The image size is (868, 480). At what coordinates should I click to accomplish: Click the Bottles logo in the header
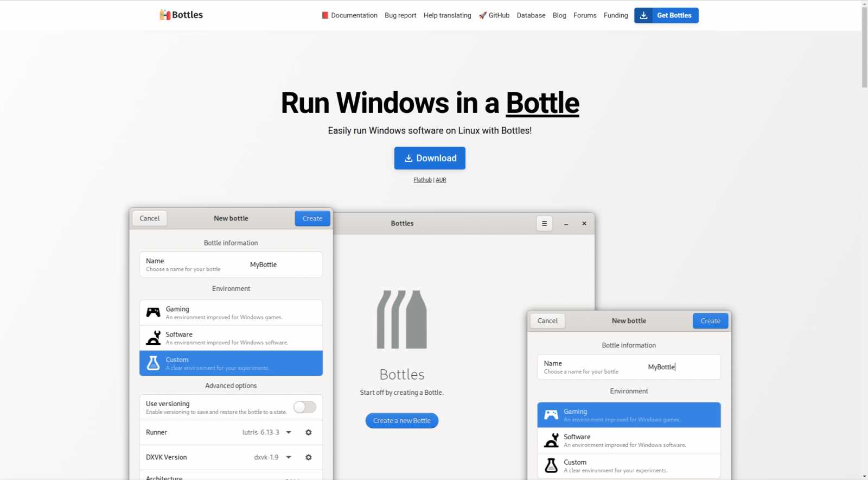[x=181, y=15]
